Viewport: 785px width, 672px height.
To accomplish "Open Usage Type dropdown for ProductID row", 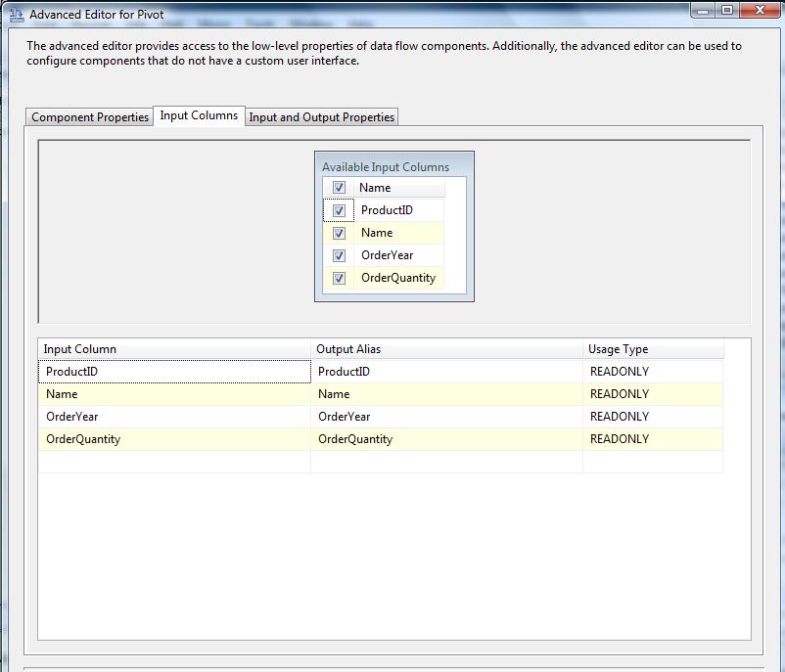I will (651, 372).
